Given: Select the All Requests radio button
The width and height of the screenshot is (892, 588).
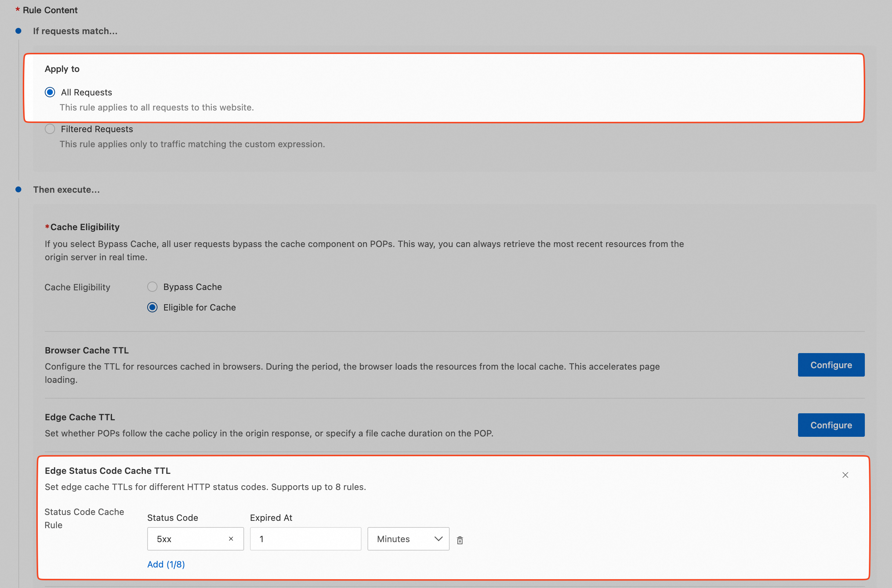Looking at the screenshot, I should pos(50,92).
